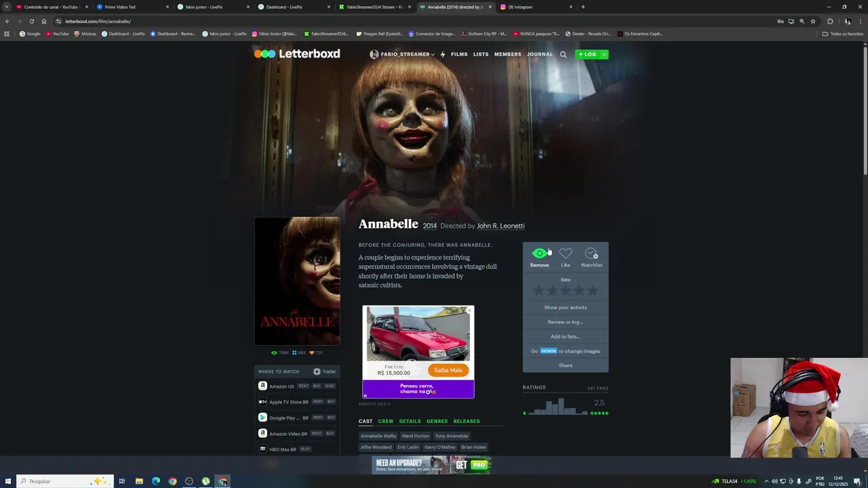The image size is (868, 488).
Task: Open the browser extensions puzzle icon
Action: click(830, 21)
